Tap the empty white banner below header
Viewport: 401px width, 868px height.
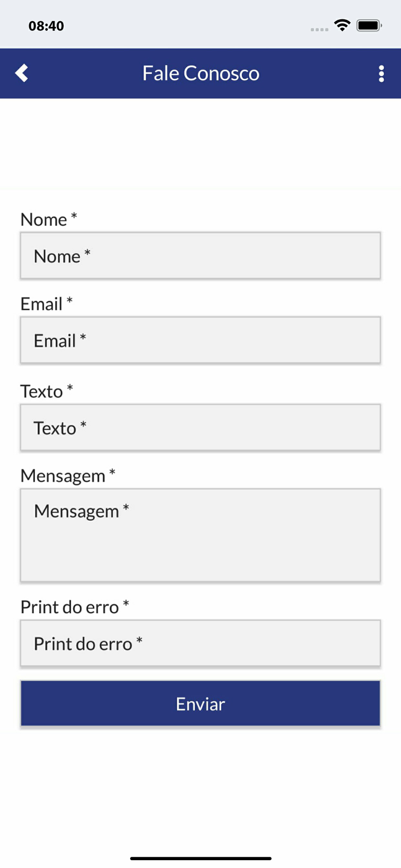(200, 143)
